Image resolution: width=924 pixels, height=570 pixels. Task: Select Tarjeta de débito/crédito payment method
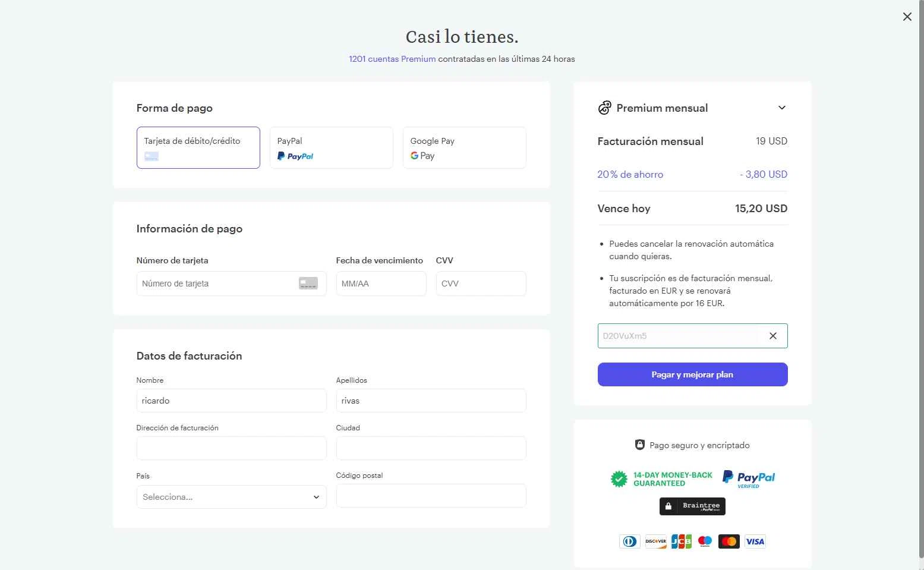click(198, 147)
